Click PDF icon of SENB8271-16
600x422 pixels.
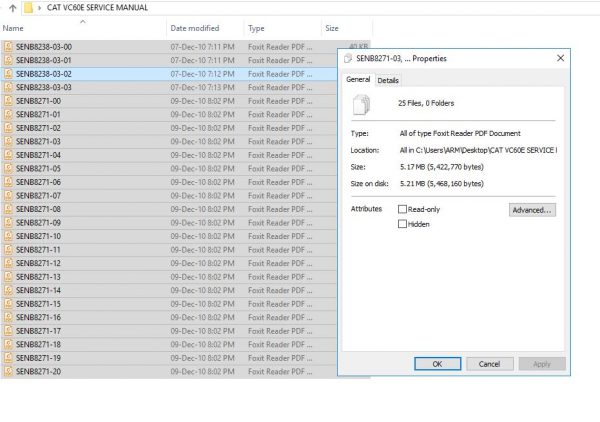(x=8, y=317)
